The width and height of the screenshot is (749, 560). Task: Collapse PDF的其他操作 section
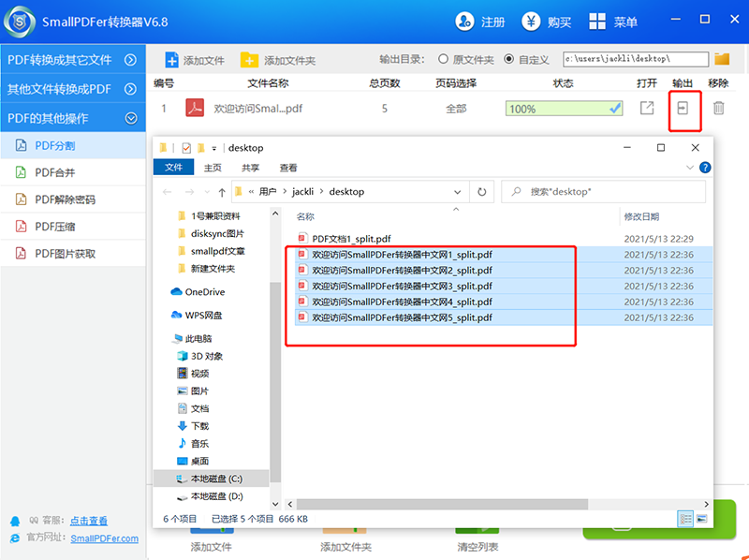click(x=73, y=118)
